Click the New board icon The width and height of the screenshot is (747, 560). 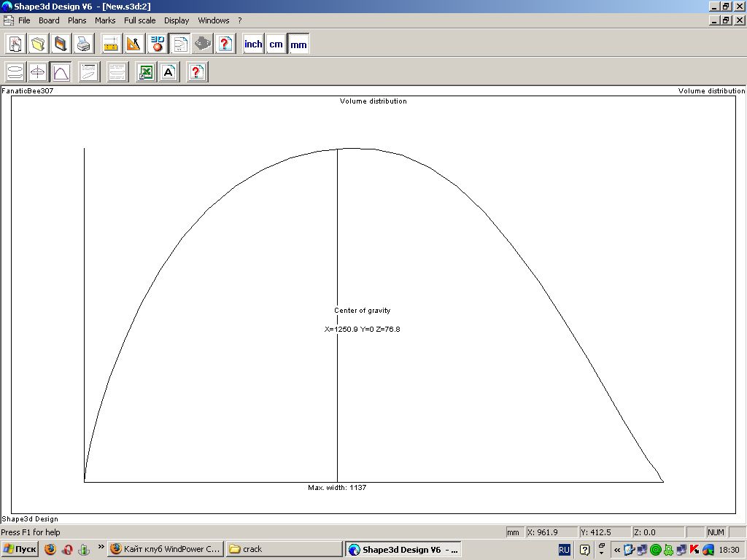coord(15,44)
